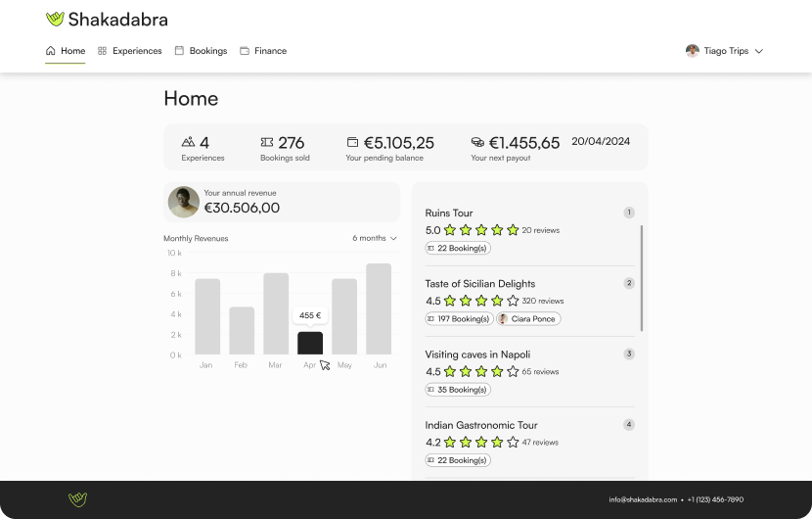Click the Ciara Ponce guide tag
Screen dimensions: 812x519
point(528,319)
